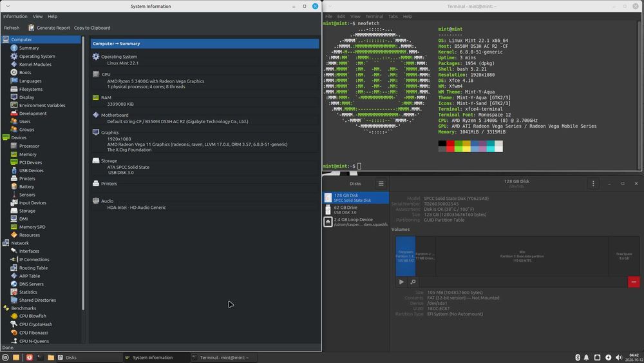The width and height of the screenshot is (644, 363).
Task: Click the Bluetooth tray icon
Action: pos(577,358)
